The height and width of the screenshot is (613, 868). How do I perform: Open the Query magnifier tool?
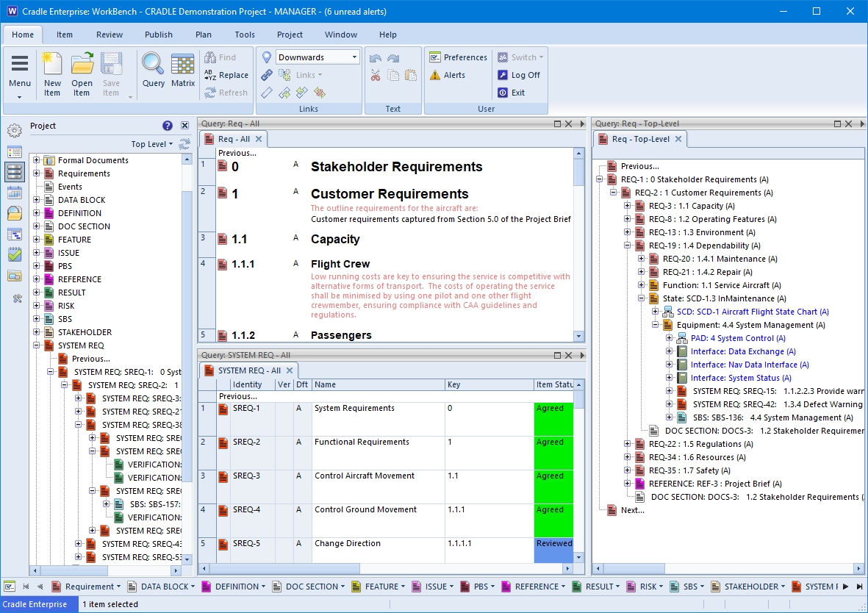[154, 71]
